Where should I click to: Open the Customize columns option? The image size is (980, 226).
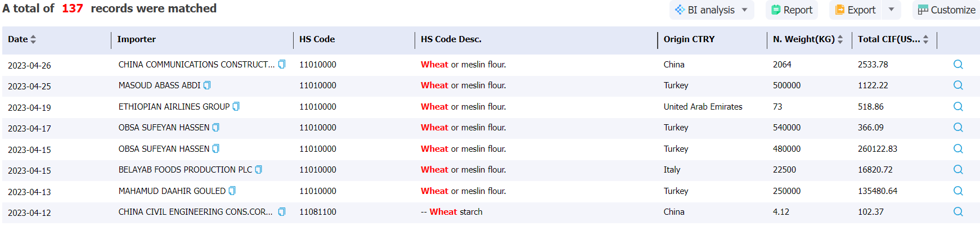pos(946,10)
